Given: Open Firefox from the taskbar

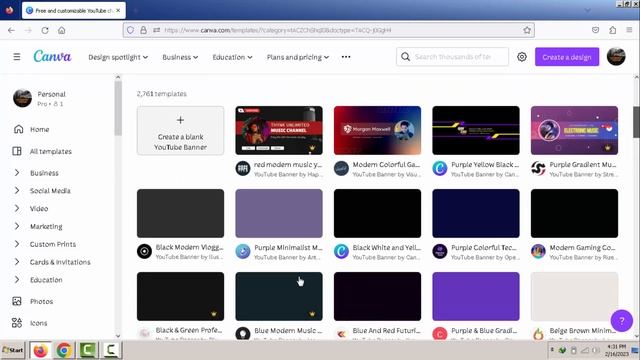Looking at the screenshot, I should (40, 350).
